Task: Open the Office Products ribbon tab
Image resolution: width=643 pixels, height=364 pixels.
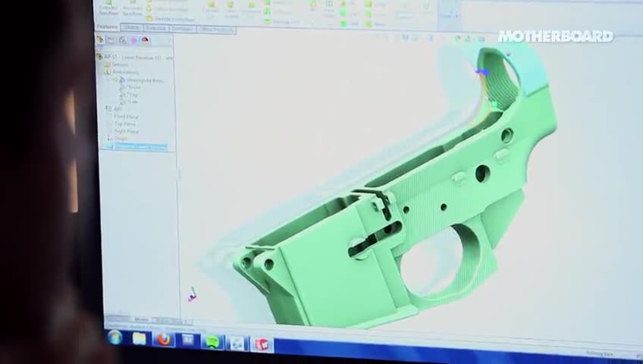Action: pos(216,30)
